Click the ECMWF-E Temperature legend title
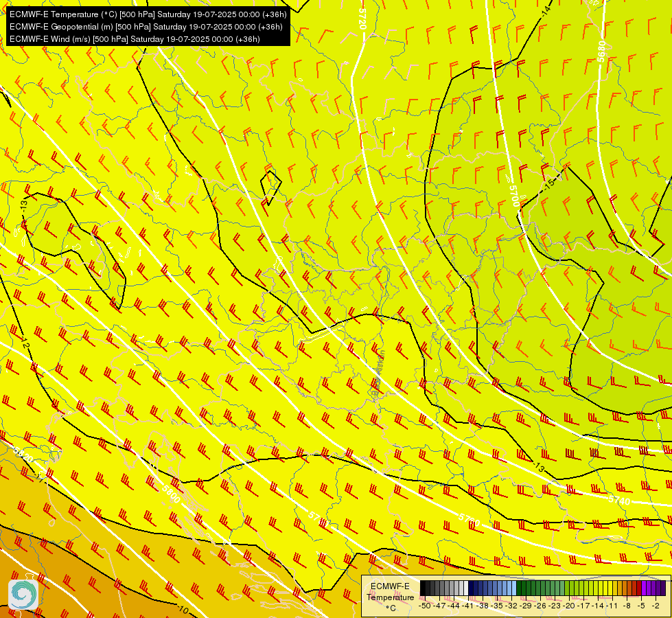Screen dimensions: 672x618 point(391,591)
